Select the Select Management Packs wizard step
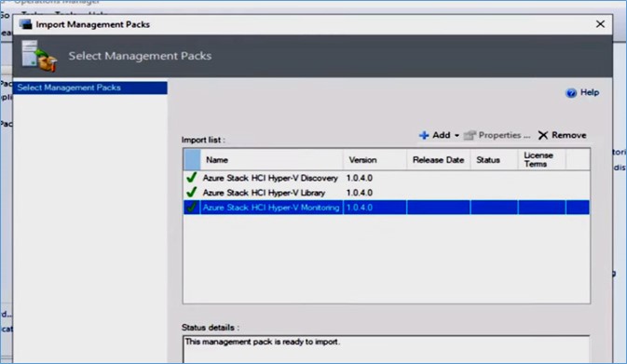 coord(90,88)
